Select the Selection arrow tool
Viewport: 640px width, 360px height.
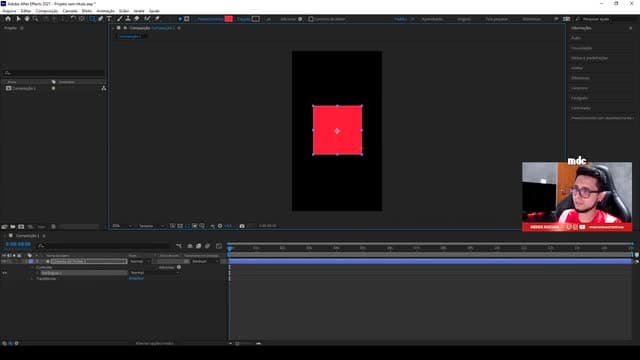[18, 19]
